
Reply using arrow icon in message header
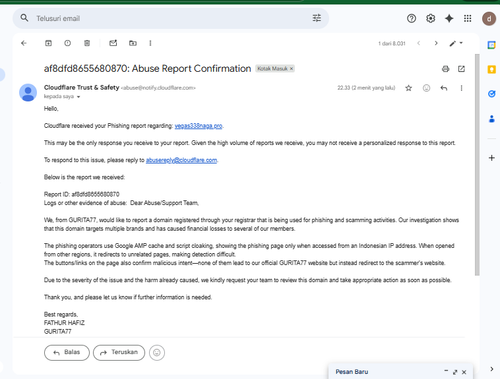pos(444,88)
